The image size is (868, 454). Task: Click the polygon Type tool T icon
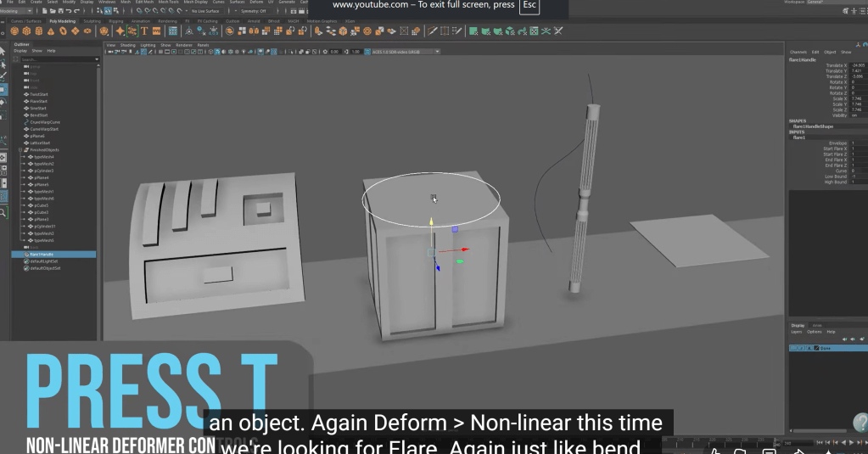coord(144,31)
